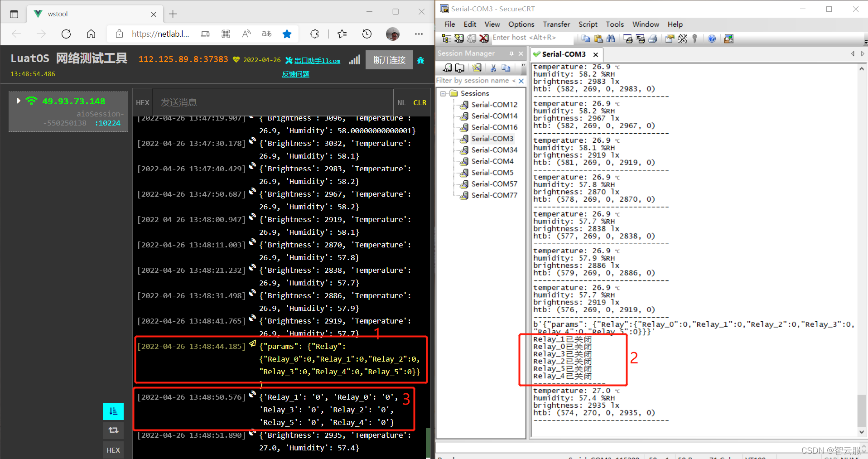The width and height of the screenshot is (868, 459).
Task: Open the View menu in SecureCRT
Action: tap(492, 24)
